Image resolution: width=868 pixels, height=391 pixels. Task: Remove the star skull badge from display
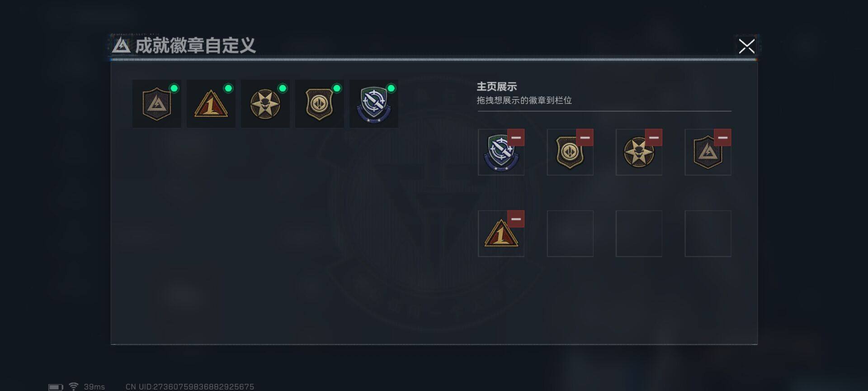pyautogui.click(x=654, y=138)
